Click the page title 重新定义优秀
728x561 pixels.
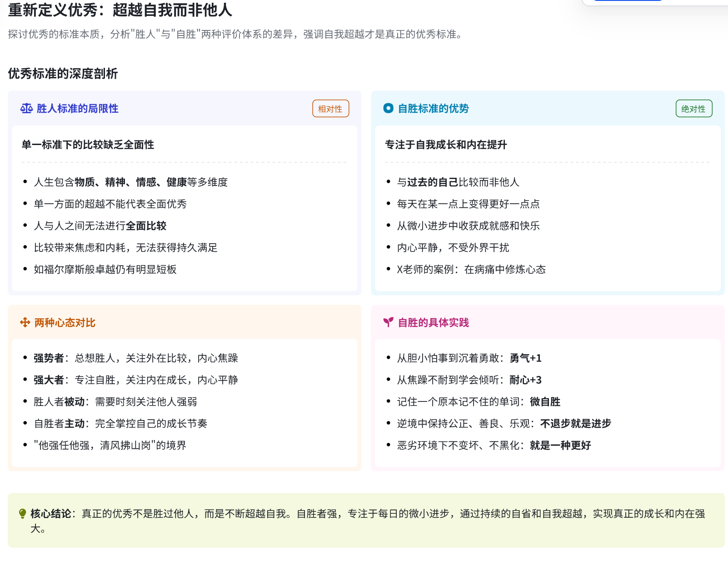tap(120, 10)
